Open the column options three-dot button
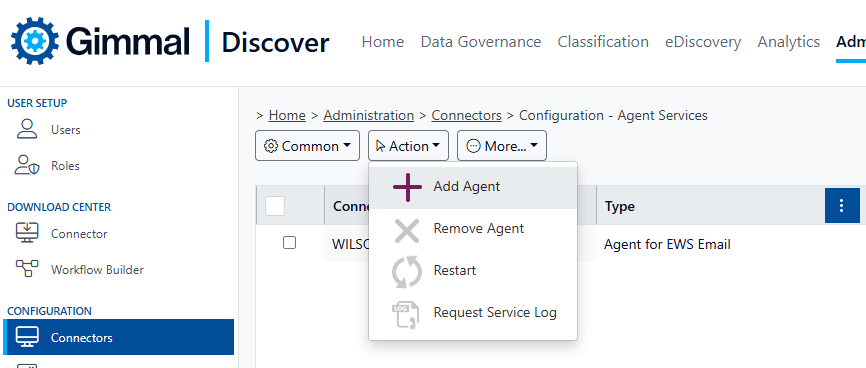The width and height of the screenshot is (866, 368). tap(842, 206)
